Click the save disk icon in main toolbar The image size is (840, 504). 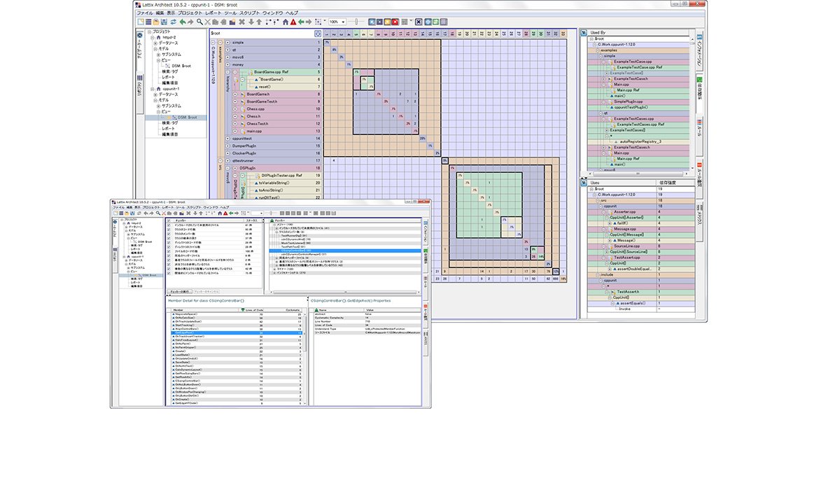tap(163, 22)
